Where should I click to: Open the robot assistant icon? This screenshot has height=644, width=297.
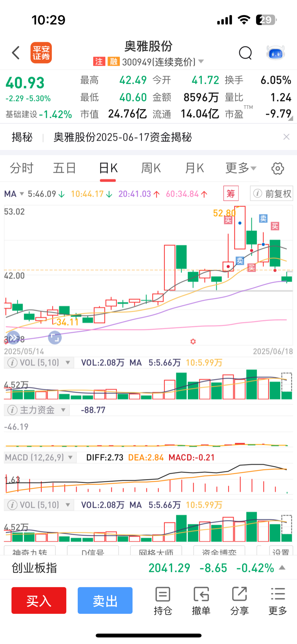coord(275,53)
